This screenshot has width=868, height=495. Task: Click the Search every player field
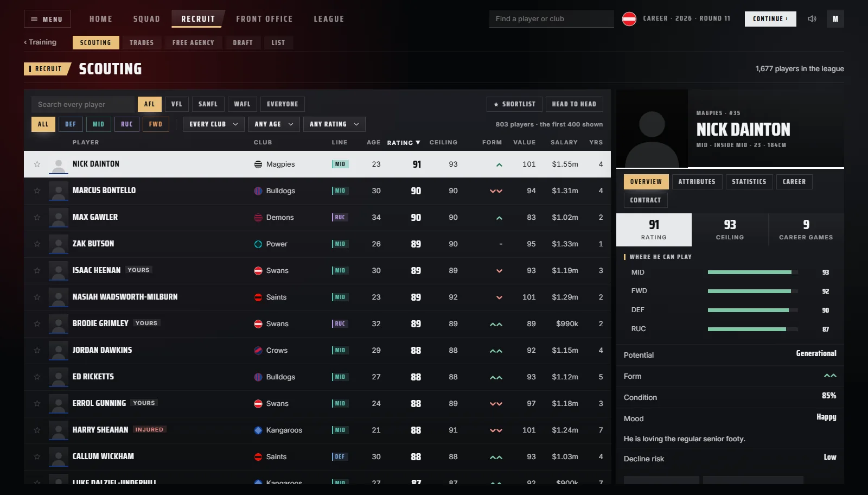pyautogui.click(x=82, y=104)
